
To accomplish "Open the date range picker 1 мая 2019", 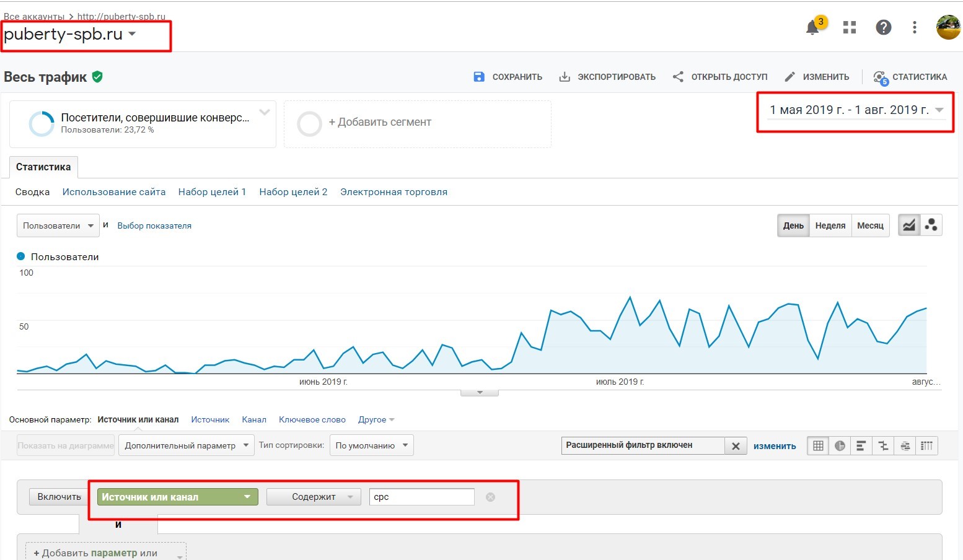I will [856, 110].
